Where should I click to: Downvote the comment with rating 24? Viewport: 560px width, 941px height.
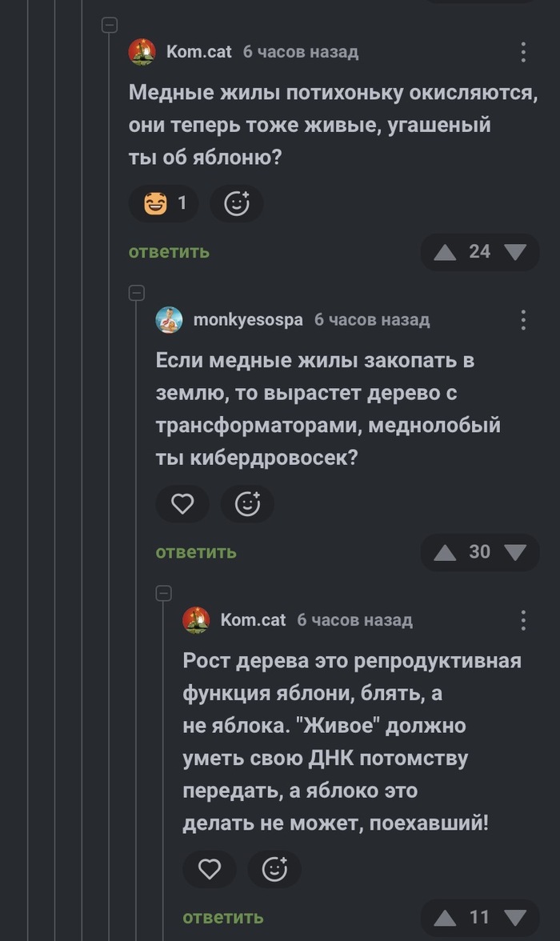(x=516, y=252)
